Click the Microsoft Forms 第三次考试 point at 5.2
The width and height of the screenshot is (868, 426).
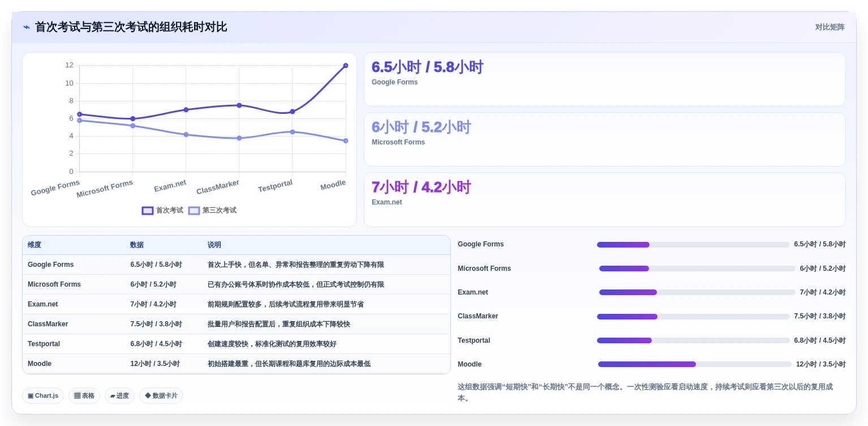click(x=133, y=126)
